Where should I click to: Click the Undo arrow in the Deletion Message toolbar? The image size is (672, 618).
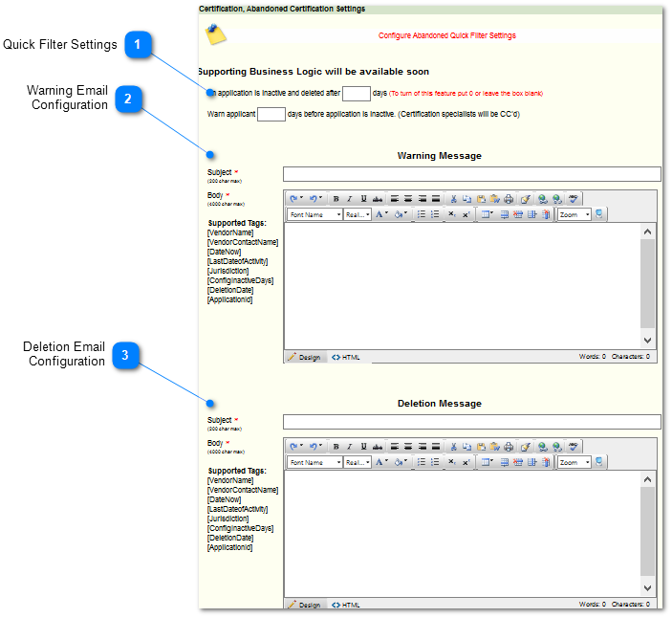(x=294, y=447)
